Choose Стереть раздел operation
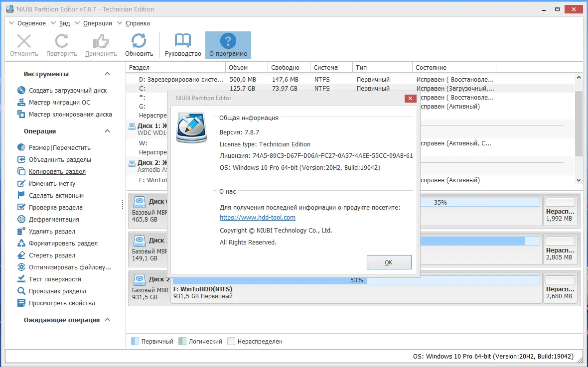The height and width of the screenshot is (367, 588). pos(46,255)
